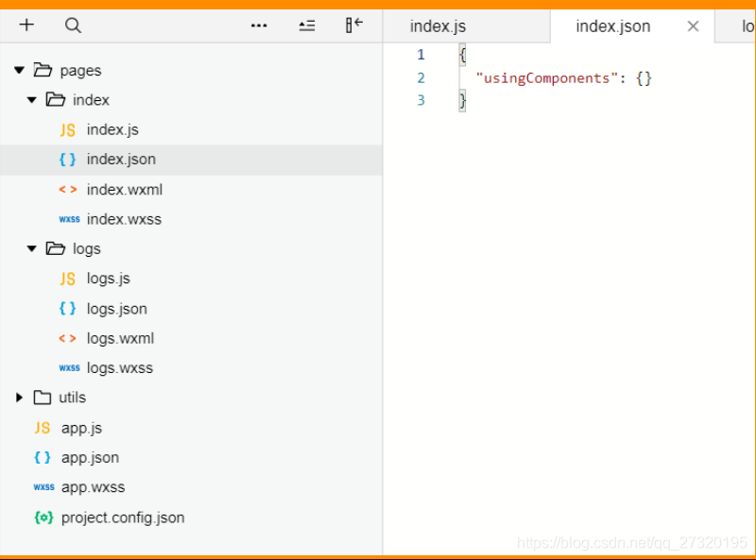756x560 pixels.
Task: Collapse the pages folder arrow
Action: tap(19, 70)
